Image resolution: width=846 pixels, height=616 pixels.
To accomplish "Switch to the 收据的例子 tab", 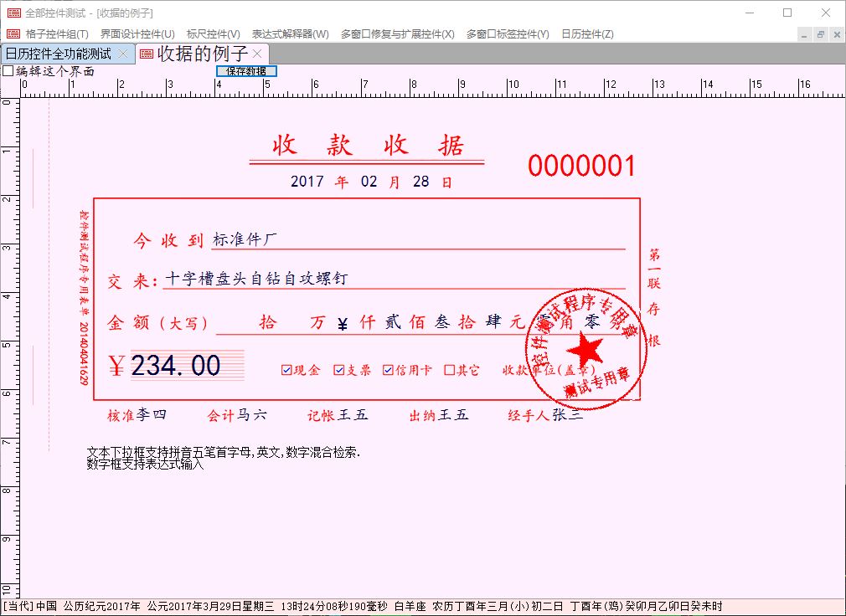I will 203,54.
